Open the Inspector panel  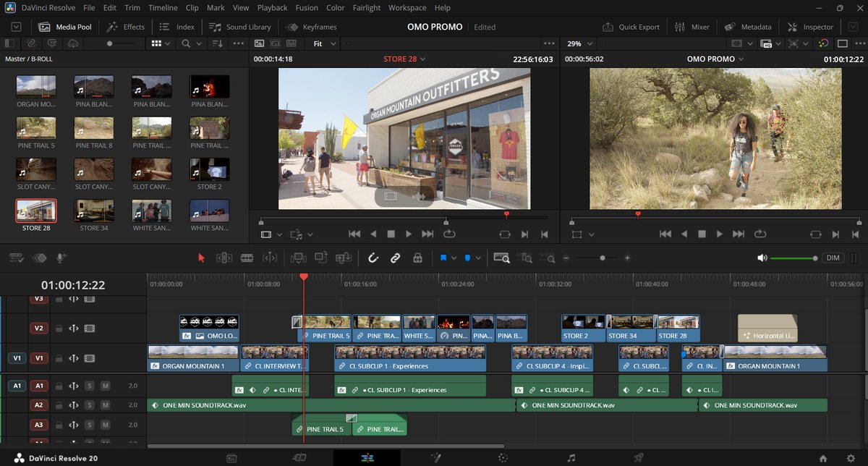[x=809, y=27]
